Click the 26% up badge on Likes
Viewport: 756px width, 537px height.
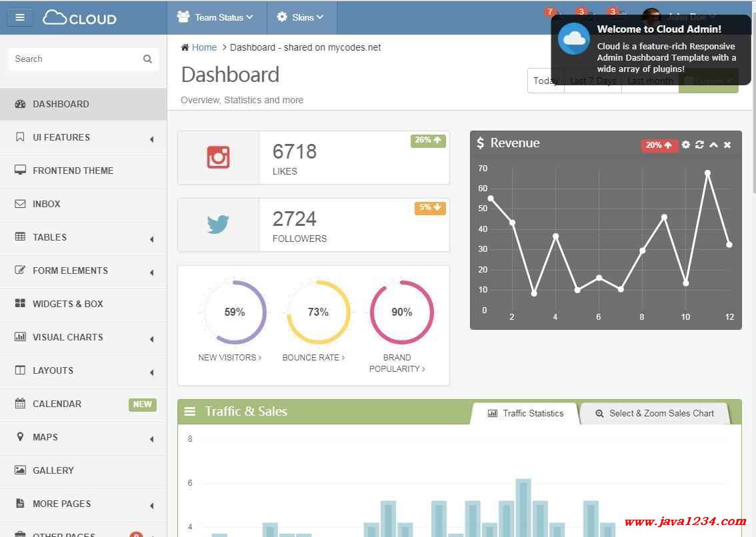428,140
